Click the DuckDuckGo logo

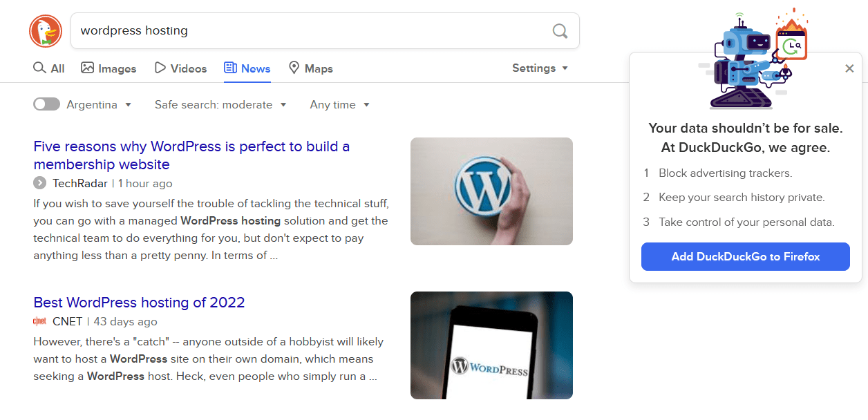click(x=46, y=30)
